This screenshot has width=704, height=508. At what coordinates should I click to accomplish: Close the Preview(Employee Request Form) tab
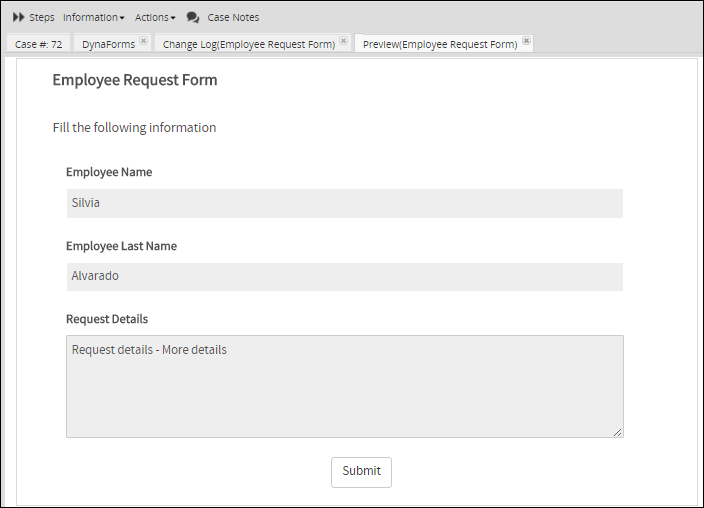coord(527,41)
